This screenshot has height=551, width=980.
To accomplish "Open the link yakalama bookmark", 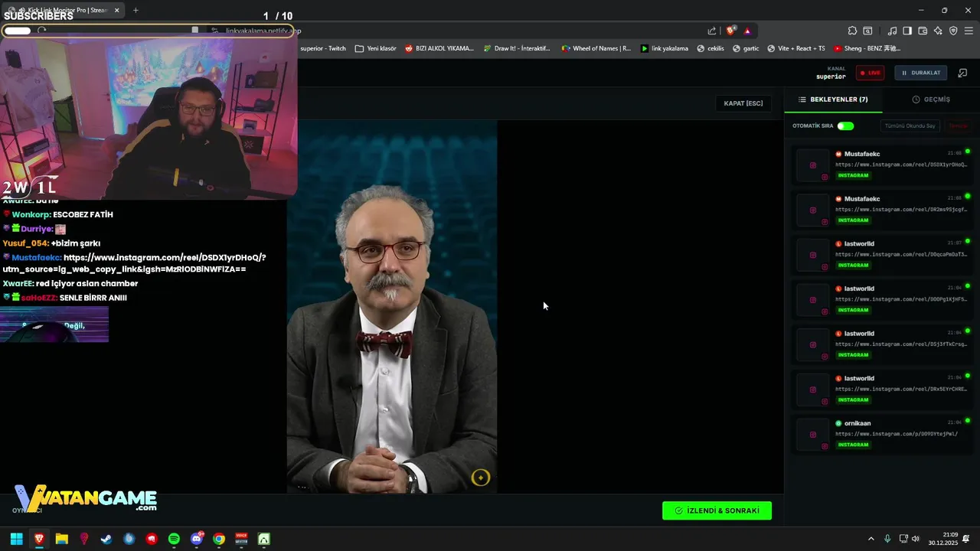I will [x=664, y=48].
